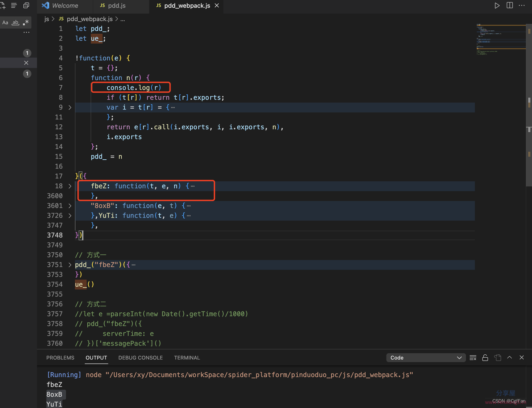This screenshot has height=408, width=532.
Task: Click the "function n(r) {" line
Action: [x=120, y=78]
